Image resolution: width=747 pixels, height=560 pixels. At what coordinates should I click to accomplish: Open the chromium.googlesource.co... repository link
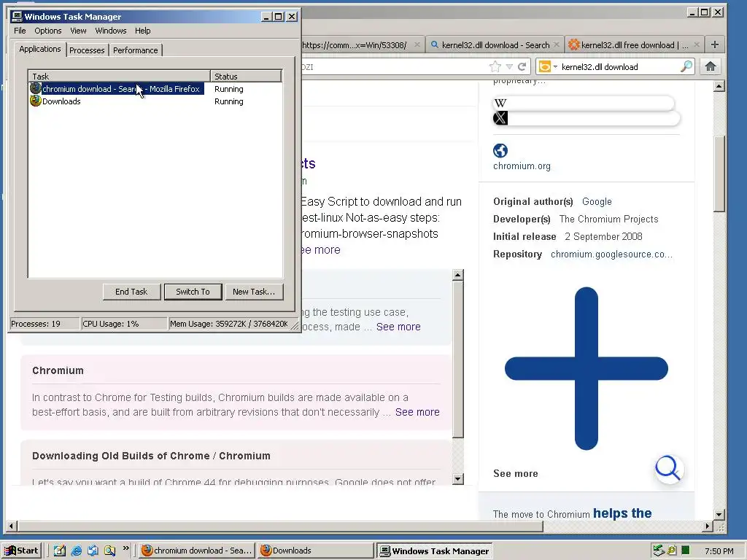(612, 254)
